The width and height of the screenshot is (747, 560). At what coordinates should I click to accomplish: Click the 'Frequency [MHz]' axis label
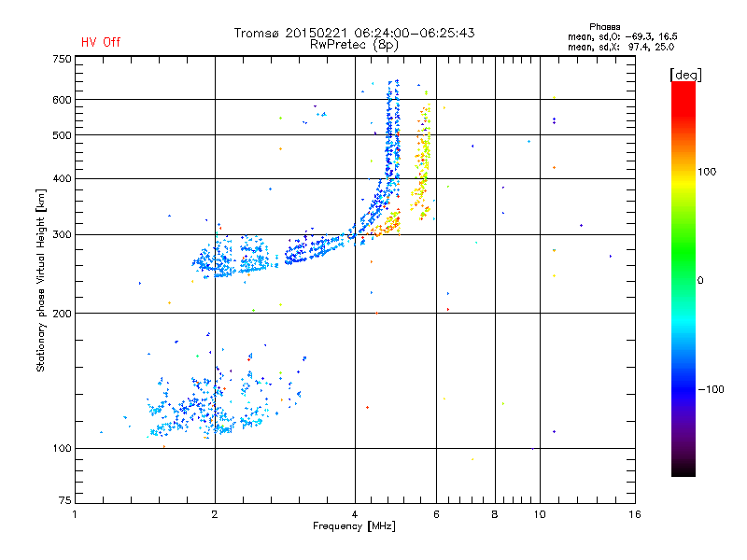pyautogui.click(x=354, y=526)
